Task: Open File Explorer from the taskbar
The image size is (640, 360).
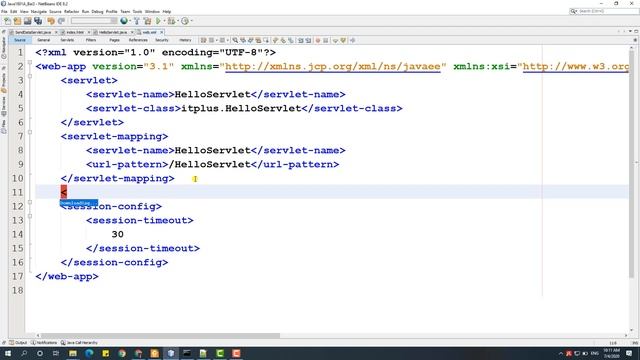Action: click(x=73, y=353)
